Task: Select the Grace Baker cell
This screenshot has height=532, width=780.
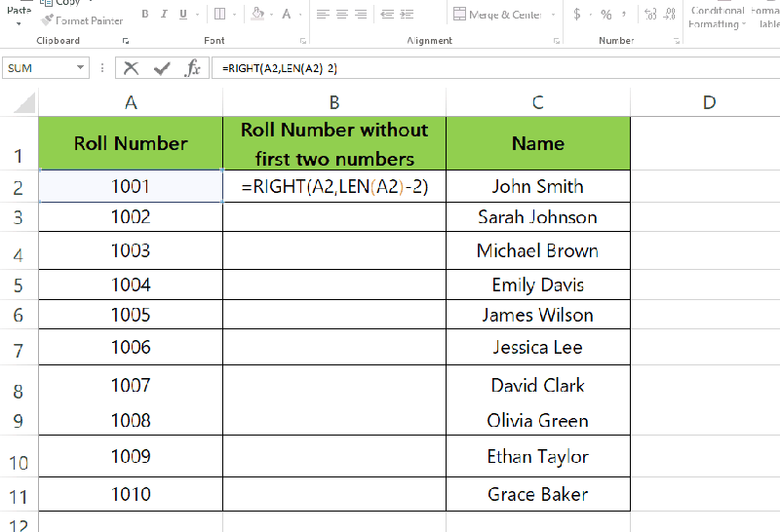Action: 538,494
